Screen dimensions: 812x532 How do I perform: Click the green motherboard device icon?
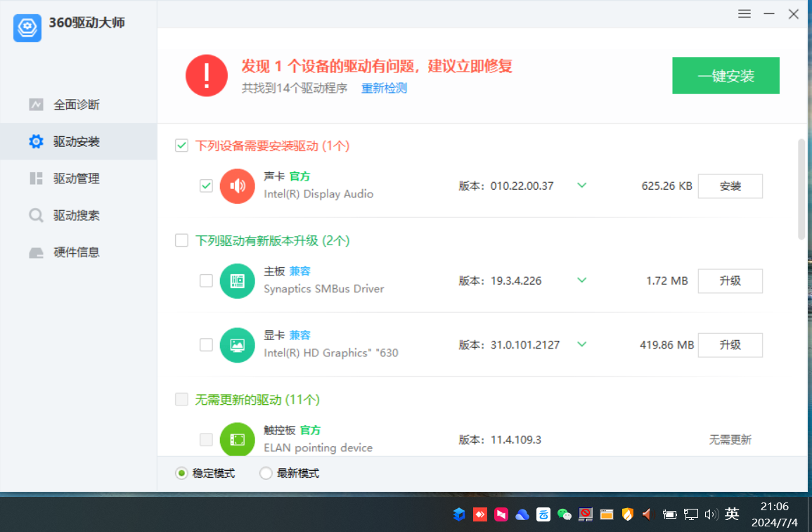(237, 281)
